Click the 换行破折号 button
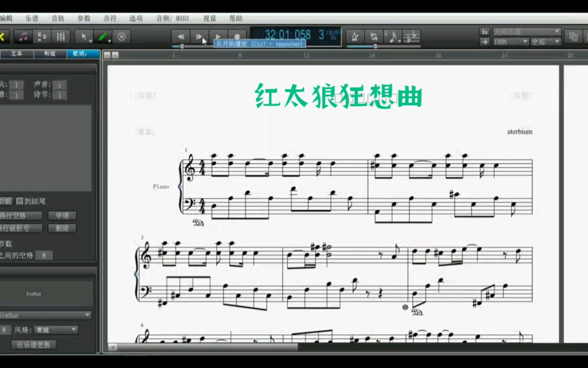The height and width of the screenshot is (368, 588). [21, 228]
